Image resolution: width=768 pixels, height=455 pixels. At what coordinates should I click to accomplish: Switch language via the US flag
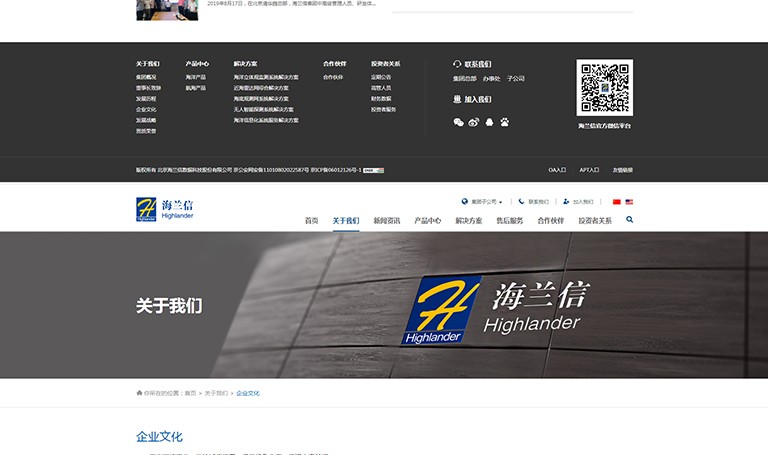[x=629, y=202]
